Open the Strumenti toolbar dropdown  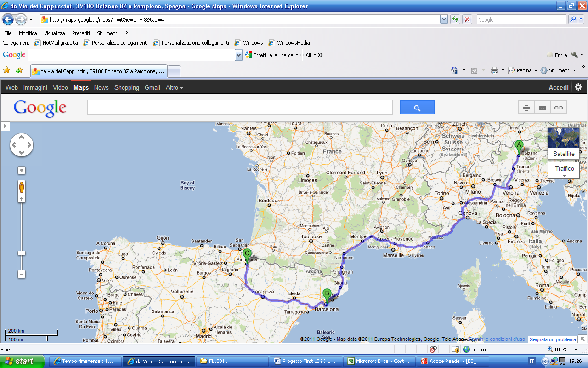(558, 70)
